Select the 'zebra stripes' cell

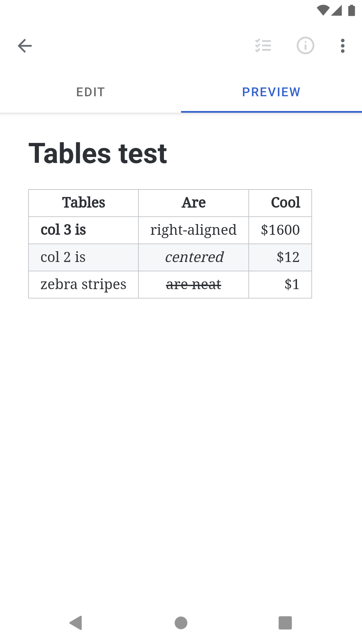84,284
